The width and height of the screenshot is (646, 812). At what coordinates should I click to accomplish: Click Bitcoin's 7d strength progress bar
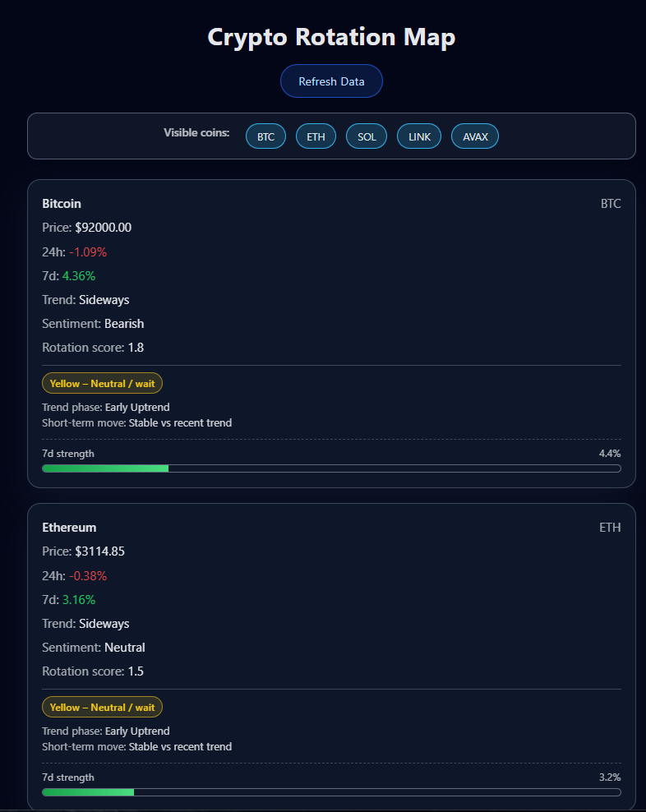(x=331, y=468)
